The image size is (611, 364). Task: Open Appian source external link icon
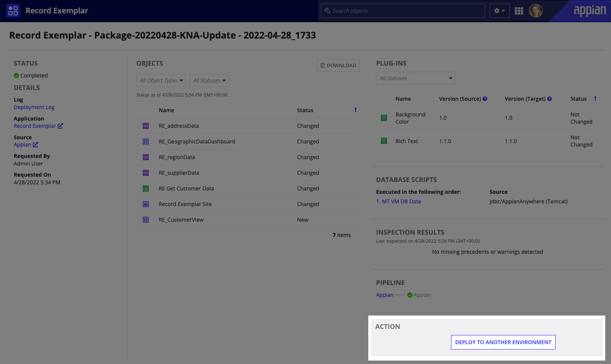pyautogui.click(x=35, y=145)
